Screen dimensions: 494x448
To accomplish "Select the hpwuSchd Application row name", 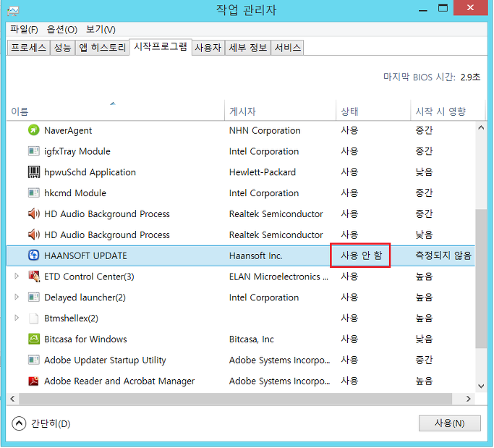I will coord(90,172).
